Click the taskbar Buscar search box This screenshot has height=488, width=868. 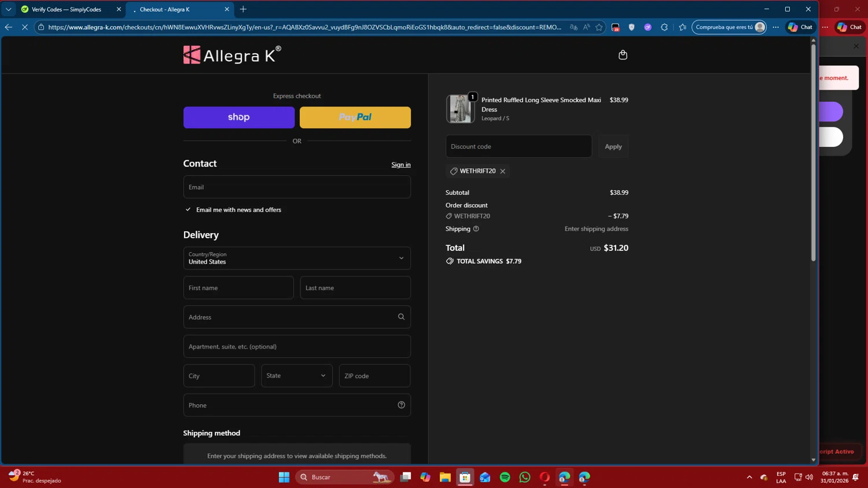345,477
